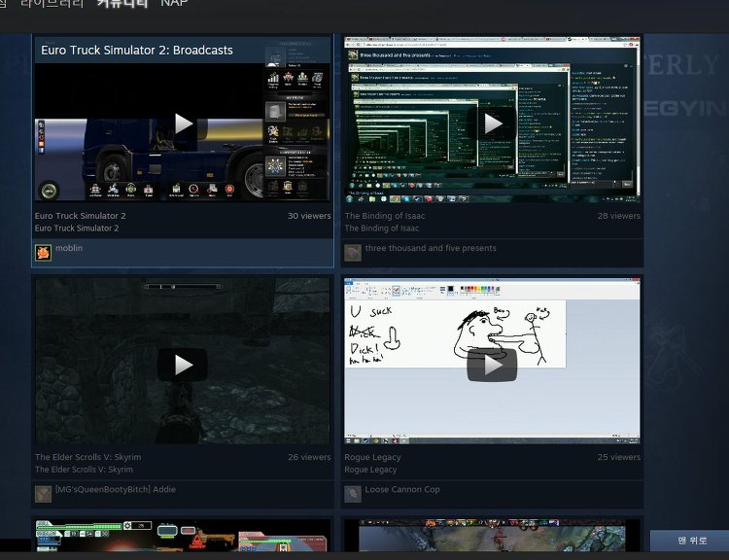Screen dimensions: 729x560
Task: Click the 맨 위로 back-to-top button
Action: pyautogui.click(x=691, y=540)
